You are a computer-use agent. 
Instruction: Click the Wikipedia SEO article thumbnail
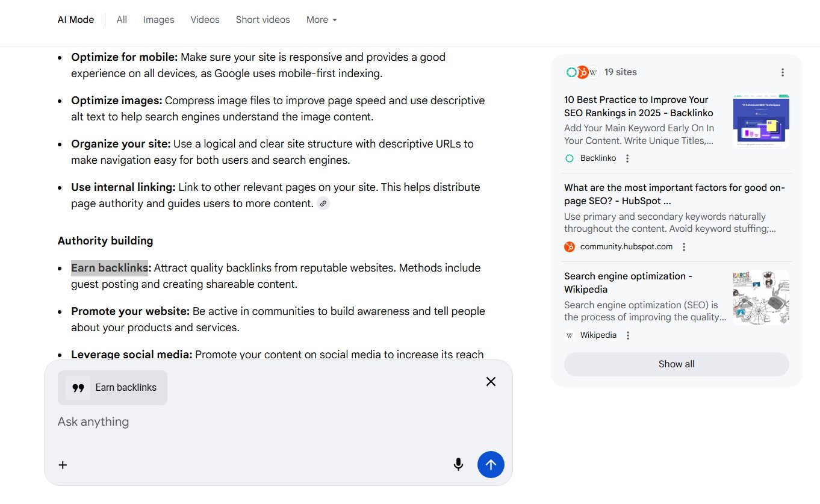coord(760,297)
